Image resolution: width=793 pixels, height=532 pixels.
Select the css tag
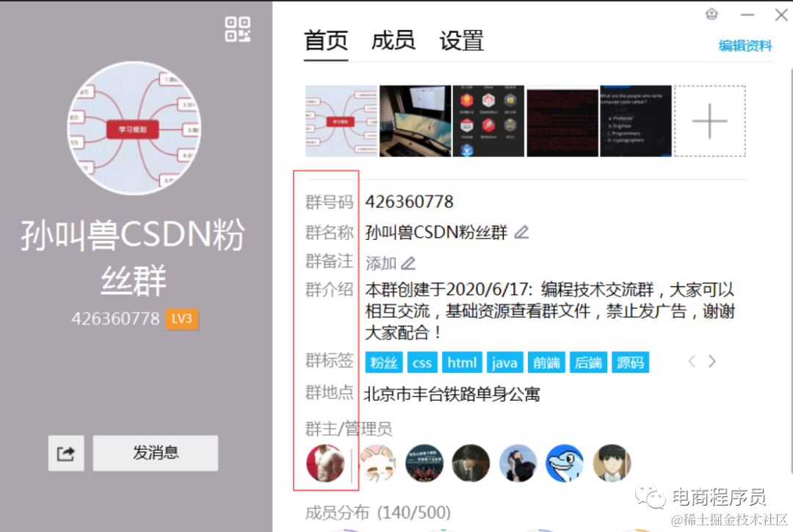click(x=422, y=362)
